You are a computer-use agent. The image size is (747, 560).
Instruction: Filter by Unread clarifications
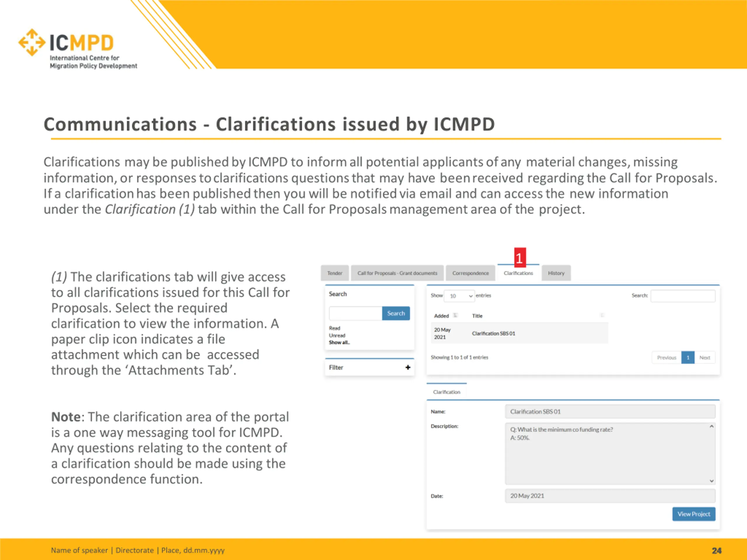tap(337, 335)
